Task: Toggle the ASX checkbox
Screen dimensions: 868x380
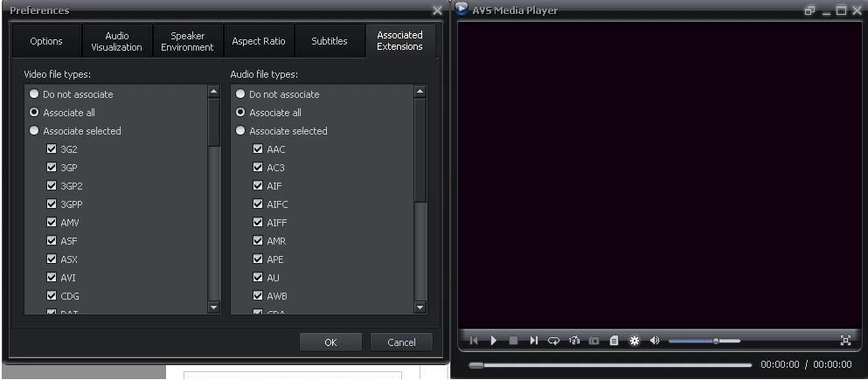Action: point(52,259)
